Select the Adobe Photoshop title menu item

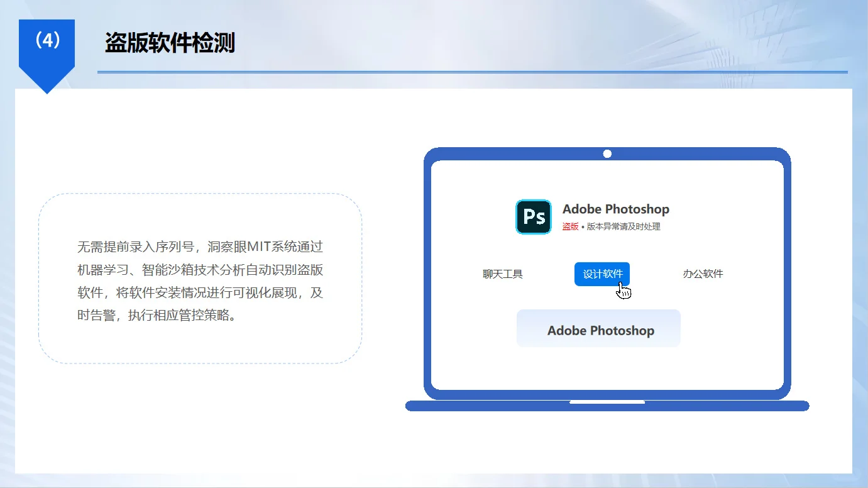[615, 209]
